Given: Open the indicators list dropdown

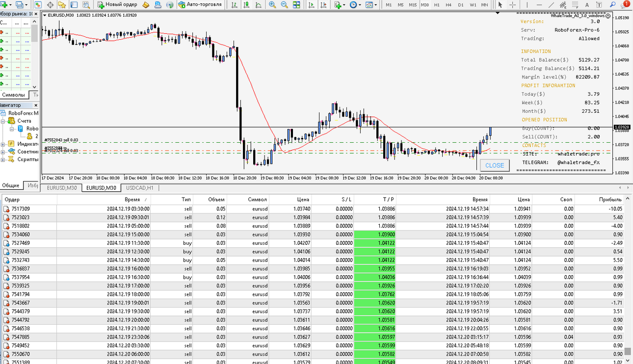Looking at the screenshot, I should 340,5.
